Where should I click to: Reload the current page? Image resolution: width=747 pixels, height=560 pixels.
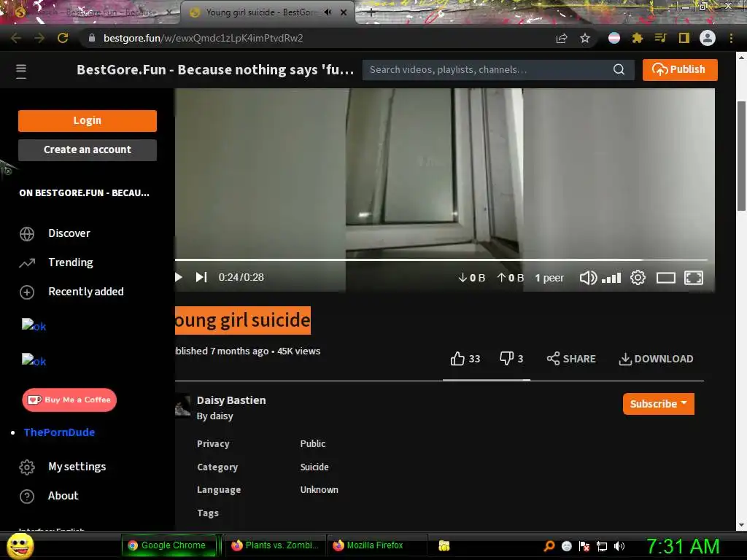tap(63, 38)
